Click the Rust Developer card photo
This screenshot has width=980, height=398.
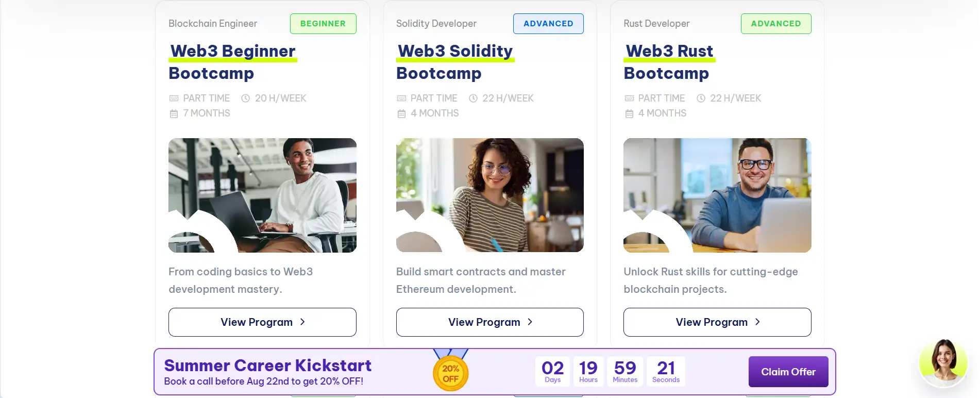pos(717,195)
